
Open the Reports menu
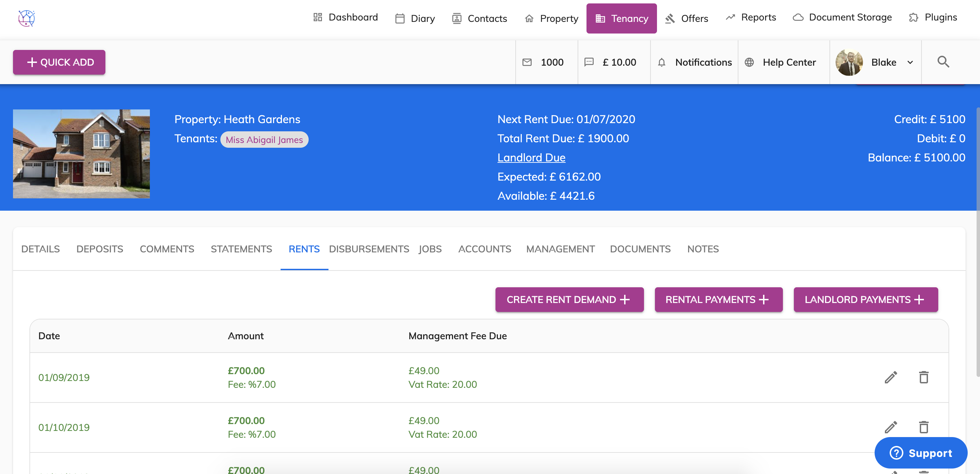click(x=751, y=17)
